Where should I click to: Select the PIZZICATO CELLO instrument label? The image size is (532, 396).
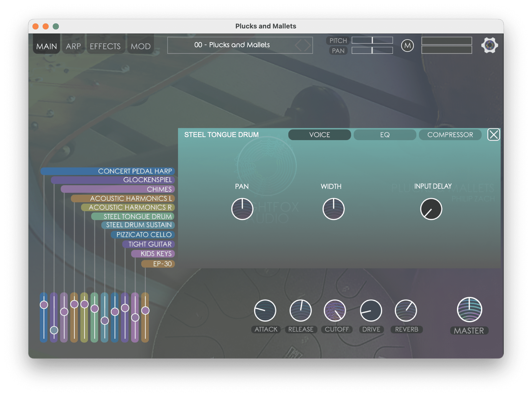(x=144, y=235)
